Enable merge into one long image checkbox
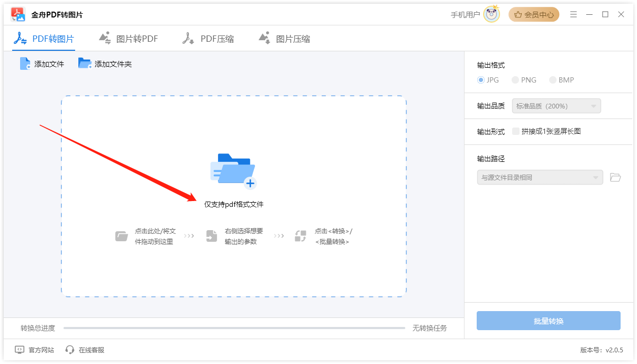637x364 pixels. tap(516, 131)
